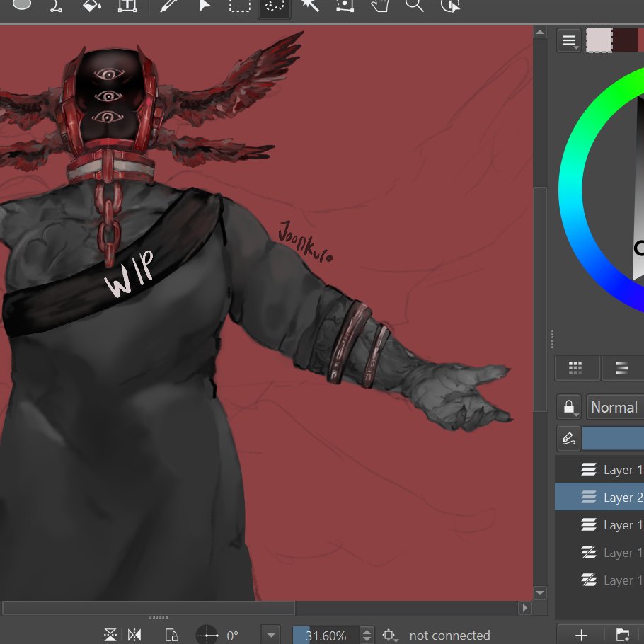Viewport: 644px width, 644px height.
Task: Create a new layer folder
Action: [623, 635]
